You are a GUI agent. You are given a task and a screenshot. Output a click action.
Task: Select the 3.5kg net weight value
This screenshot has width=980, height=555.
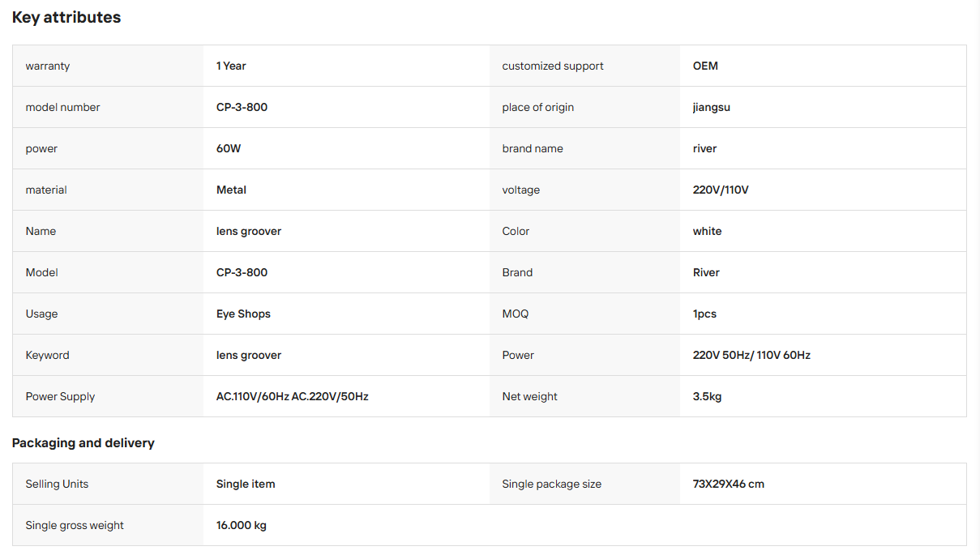[707, 396]
